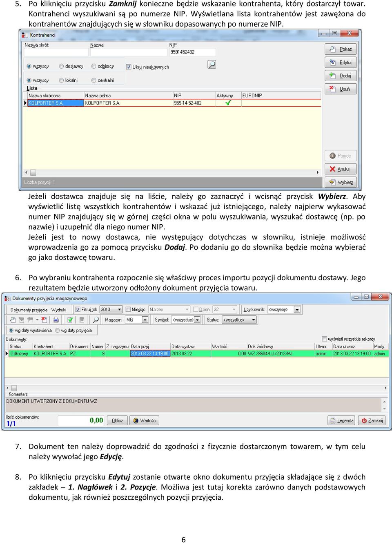Click the Edytuj button in Kontrahenci

click(341, 63)
